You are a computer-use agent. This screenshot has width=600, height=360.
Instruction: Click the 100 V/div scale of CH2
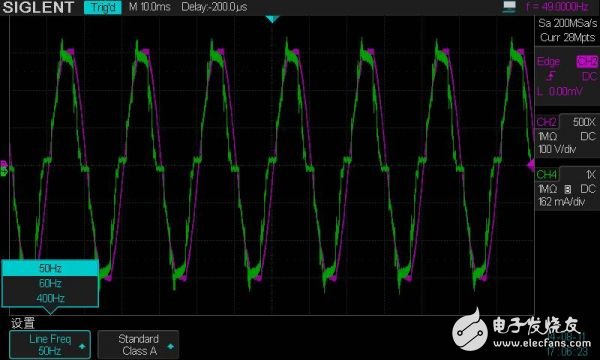[557, 149]
